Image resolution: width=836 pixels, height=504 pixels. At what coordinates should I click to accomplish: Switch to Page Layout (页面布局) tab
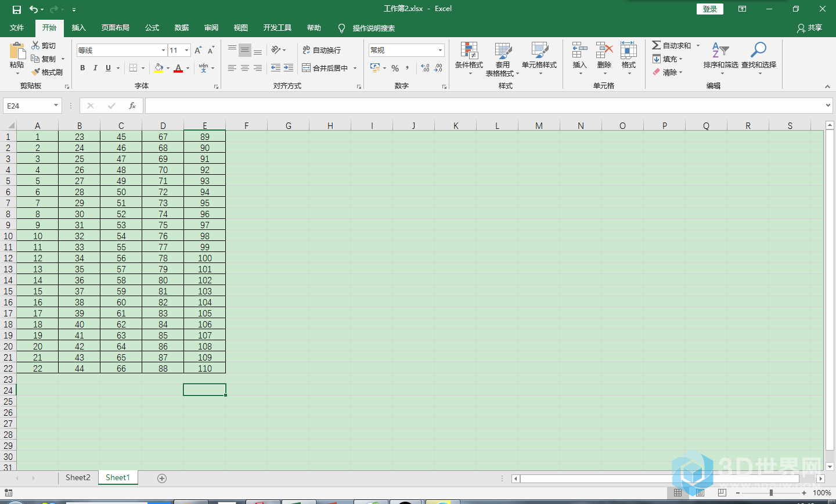[x=115, y=28]
